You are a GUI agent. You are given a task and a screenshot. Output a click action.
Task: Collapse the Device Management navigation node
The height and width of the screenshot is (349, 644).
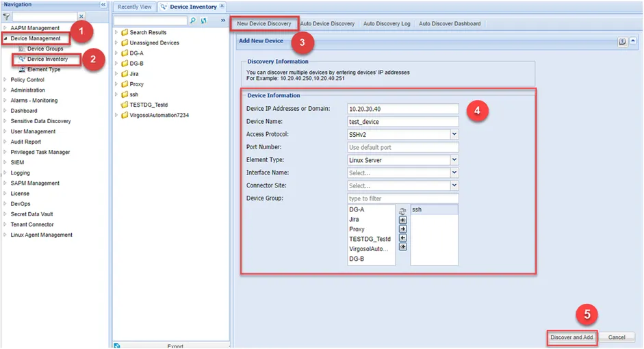(5, 38)
